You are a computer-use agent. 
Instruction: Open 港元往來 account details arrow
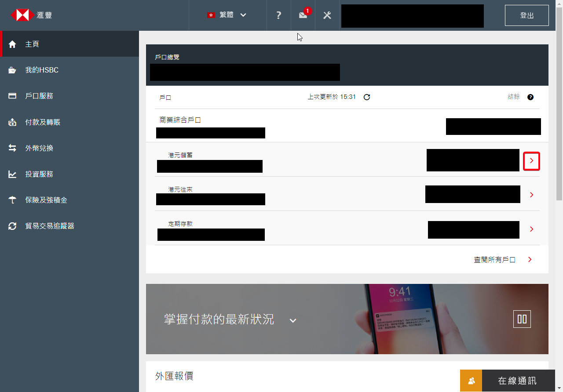click(531, 195)
